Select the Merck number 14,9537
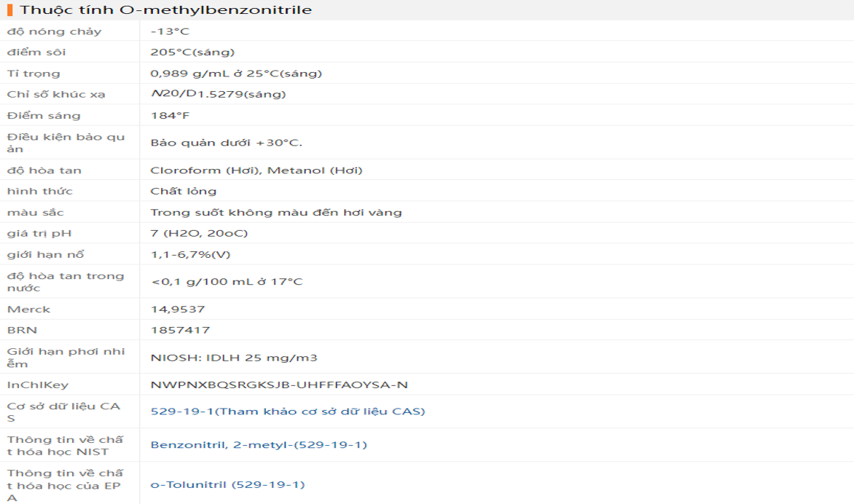The height and width of the screenshot is (504, 854). tap(178, 309)
